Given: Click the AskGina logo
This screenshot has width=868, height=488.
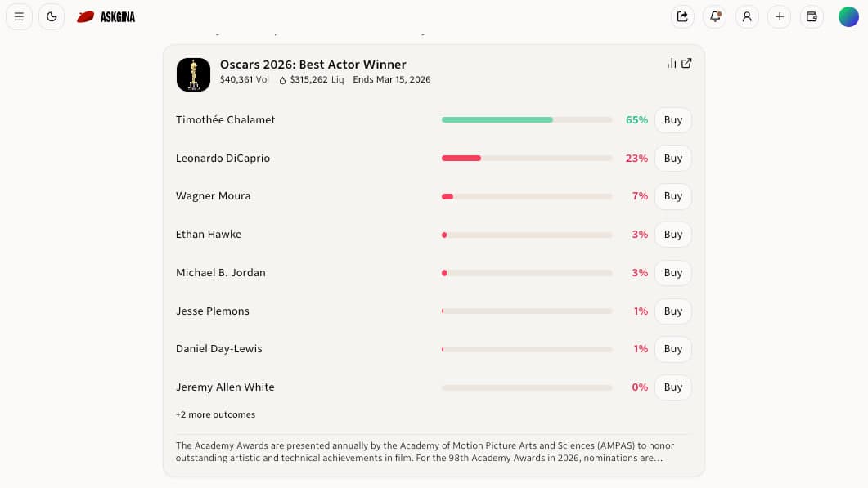Looking at the screenshot, I should [x=106, y=16].
